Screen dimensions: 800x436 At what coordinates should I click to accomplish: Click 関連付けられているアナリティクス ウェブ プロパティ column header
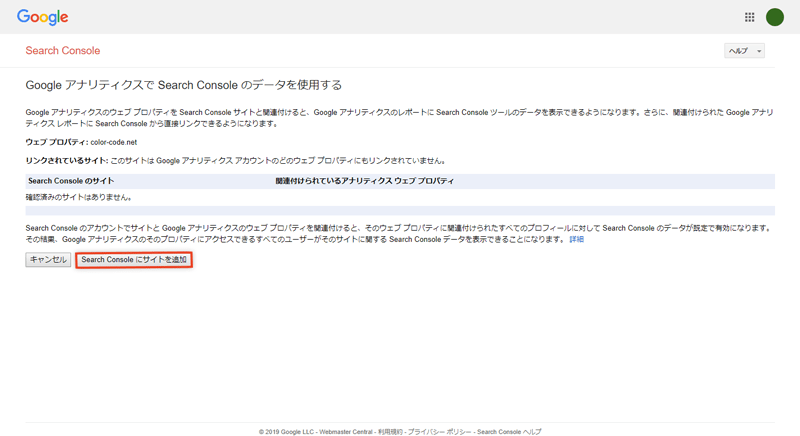click(x=365, y=181)
